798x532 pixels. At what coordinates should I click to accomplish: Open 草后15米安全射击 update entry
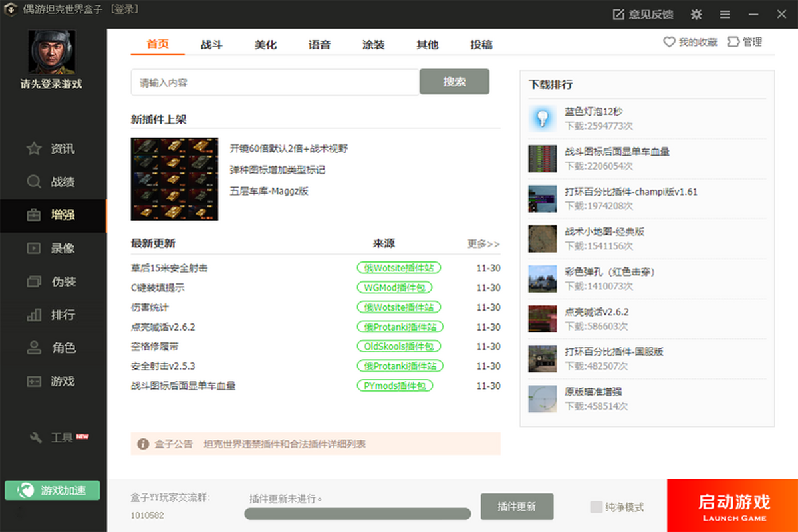coord(169,268)
